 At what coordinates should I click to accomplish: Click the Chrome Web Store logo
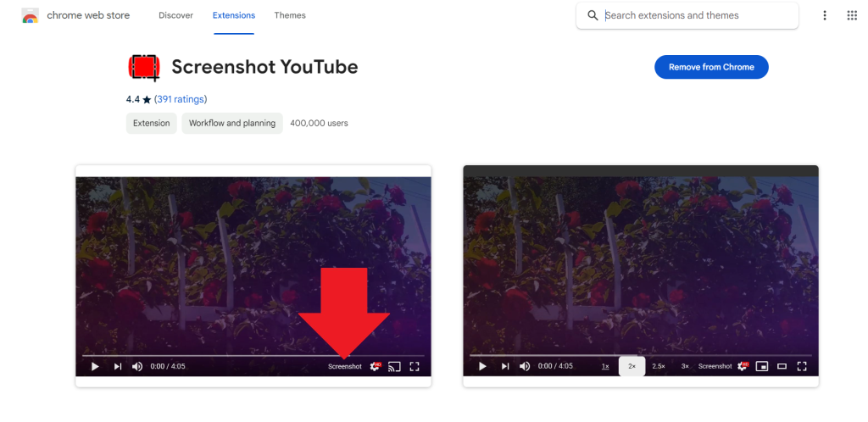pos(30,15)
